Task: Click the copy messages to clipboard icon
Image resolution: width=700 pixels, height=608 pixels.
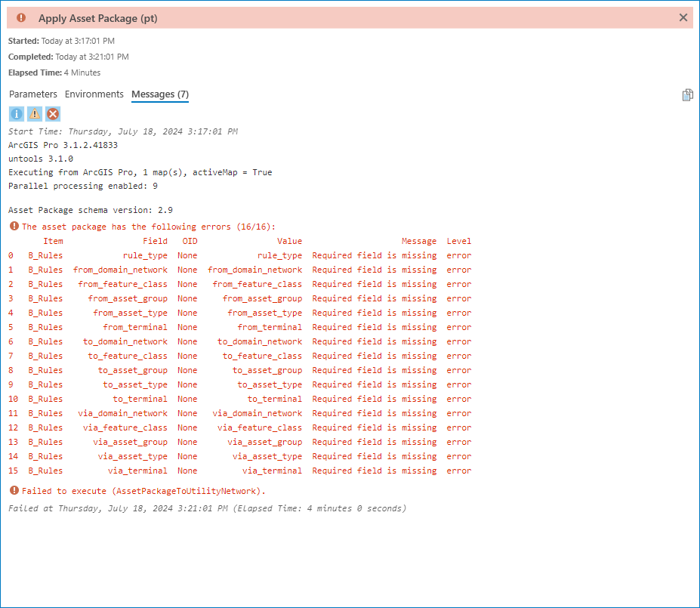Action: 687,94
